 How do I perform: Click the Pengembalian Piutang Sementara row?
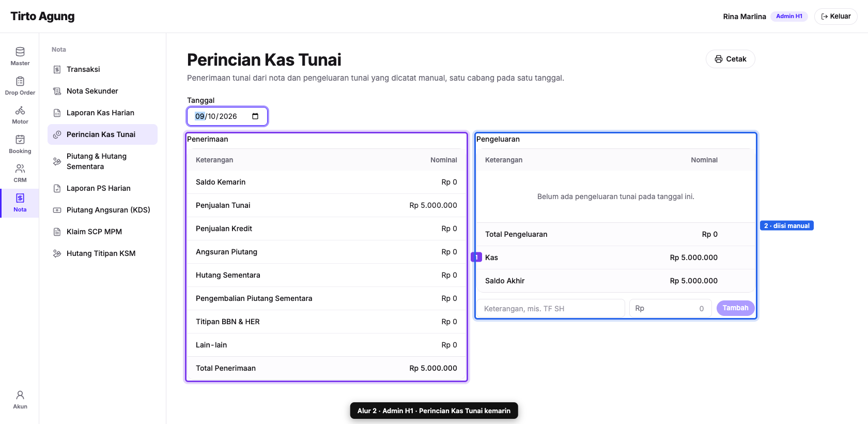[x=327, y=298]
